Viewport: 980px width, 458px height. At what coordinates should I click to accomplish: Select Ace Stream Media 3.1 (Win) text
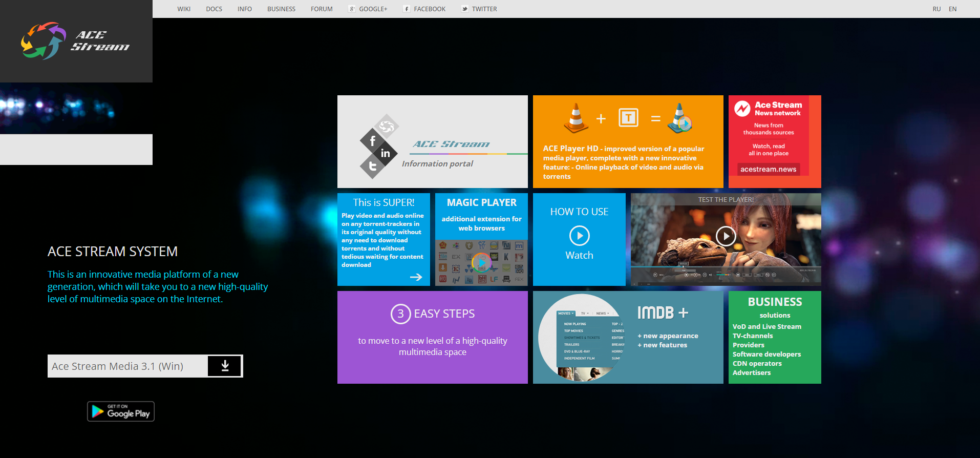click(117, 366)
